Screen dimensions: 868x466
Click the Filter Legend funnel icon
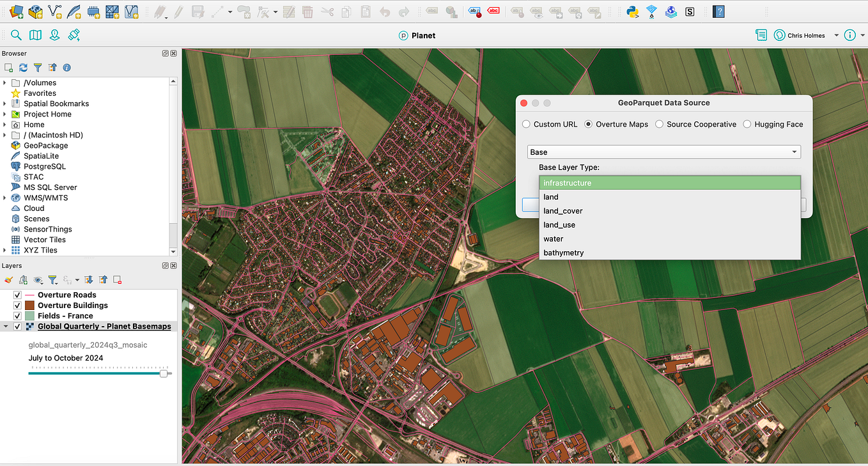pos(54,279)
